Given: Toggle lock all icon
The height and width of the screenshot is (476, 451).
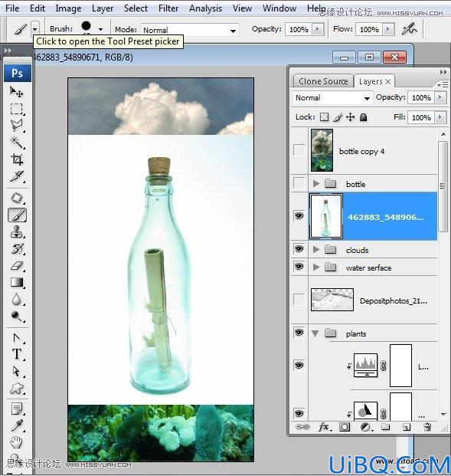Looking at the screenshot, I should pyautogui.click(x=364, y=117).
